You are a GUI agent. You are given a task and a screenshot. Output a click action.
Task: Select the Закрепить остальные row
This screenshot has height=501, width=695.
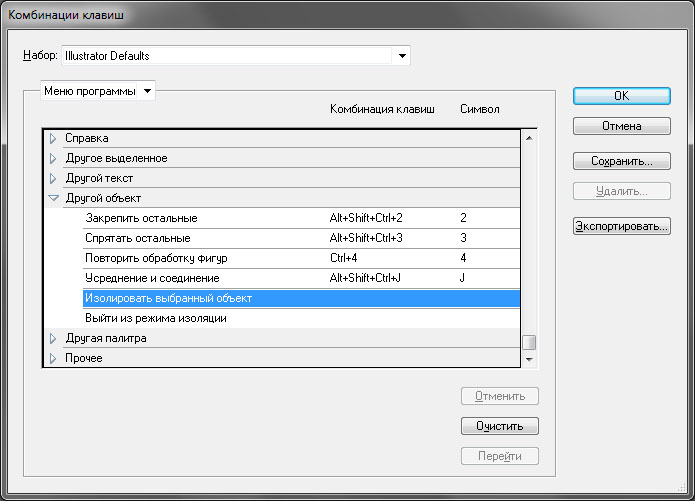301,218
